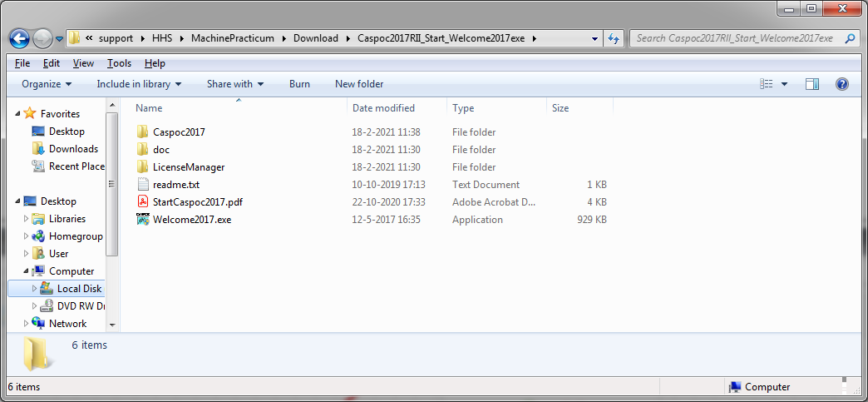The image size is (868, 402).
Task: Open the Share with dropdown
Action: (235, 84)
